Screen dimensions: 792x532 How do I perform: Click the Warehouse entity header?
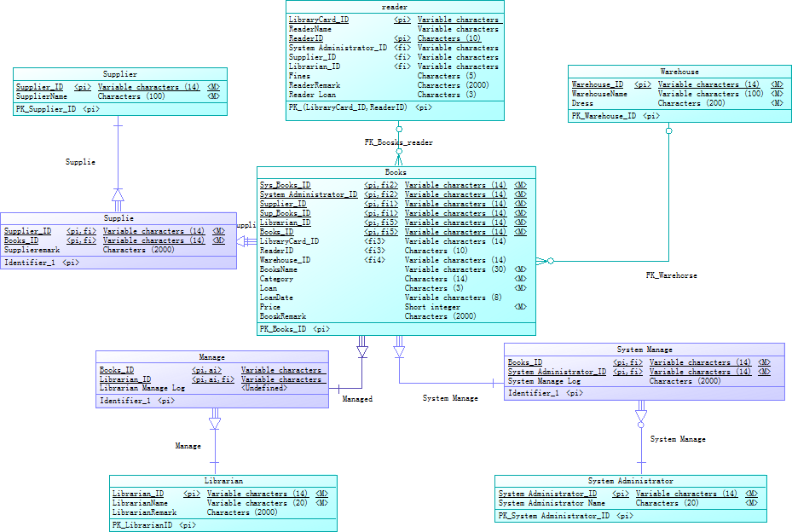click(x=679, y=72)
